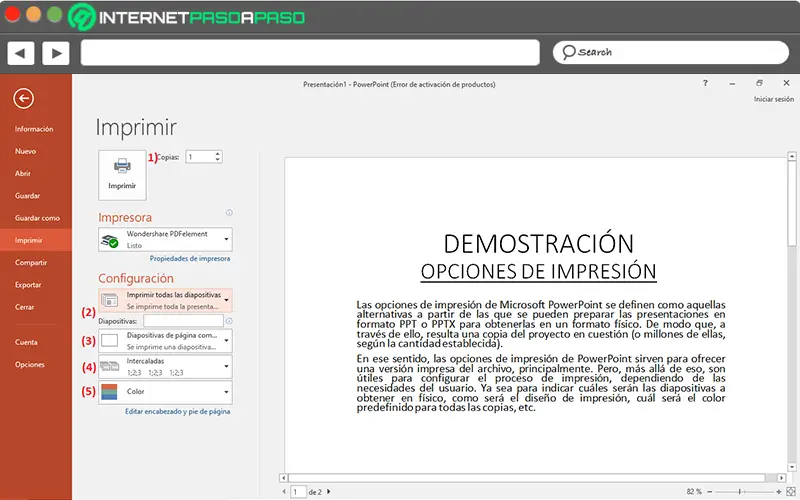Click the slide preview page thumbnail

(x=536, y=315)
